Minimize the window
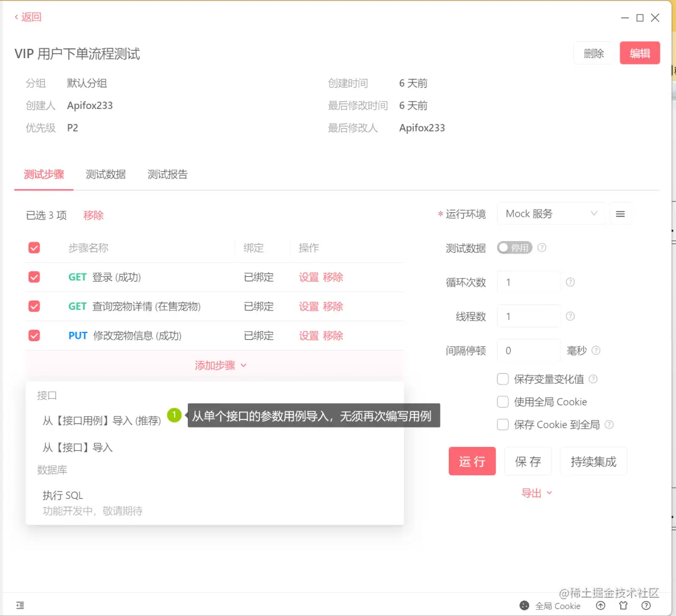Screen dimensions: 676x616 (x=625, y=18)
